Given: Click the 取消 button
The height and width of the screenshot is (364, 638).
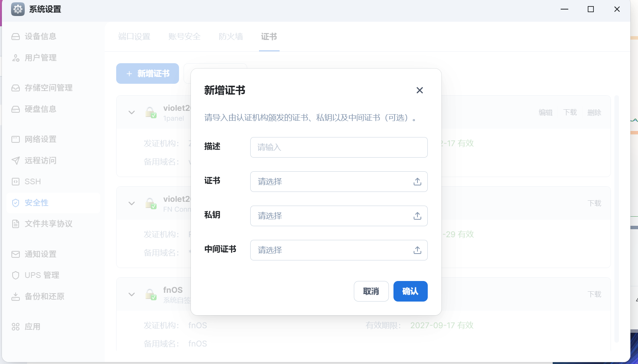Looking at the screenshot, I should pyautogui.click(x=371, y=291).
